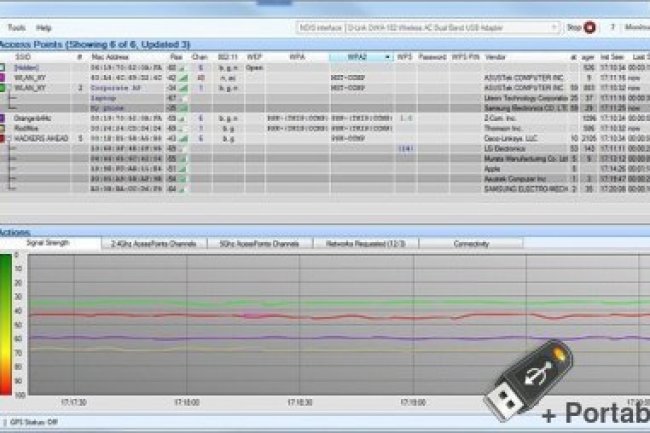This screenshot has width=650, height=433.
Task: Click the WPA2 column sort arrow
Action: tap(388, 57)
